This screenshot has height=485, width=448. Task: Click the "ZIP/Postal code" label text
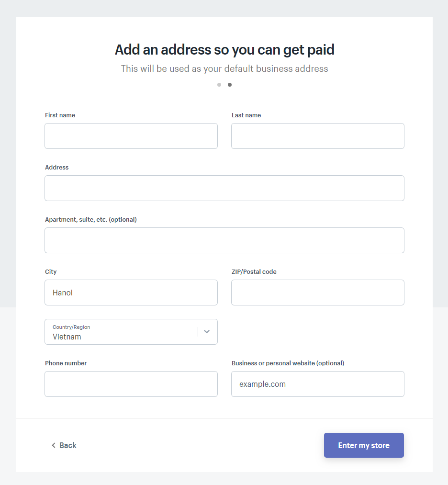tap(254, 272)
